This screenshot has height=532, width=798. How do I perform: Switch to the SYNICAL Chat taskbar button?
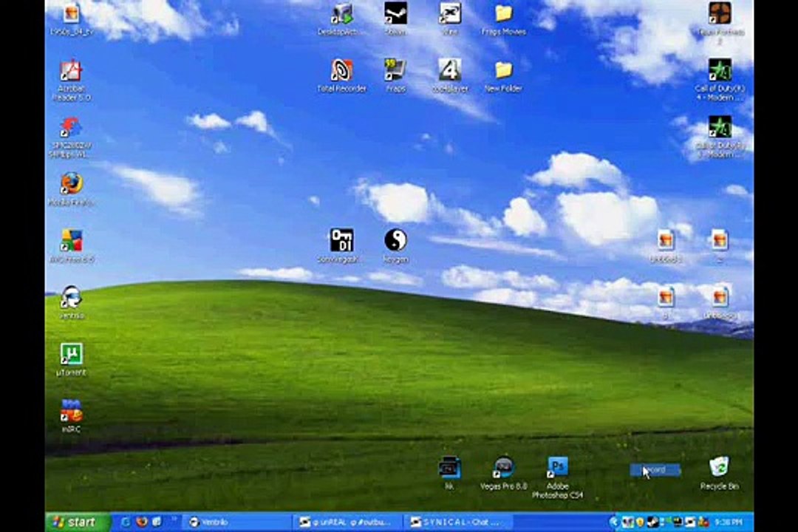pos(458,522)
